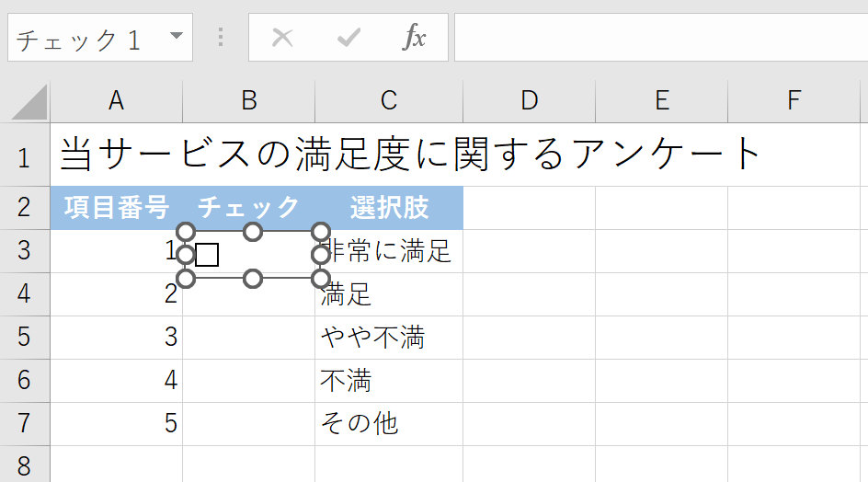Select row 5 header
868x482 pixels.
tap(25, 337)
